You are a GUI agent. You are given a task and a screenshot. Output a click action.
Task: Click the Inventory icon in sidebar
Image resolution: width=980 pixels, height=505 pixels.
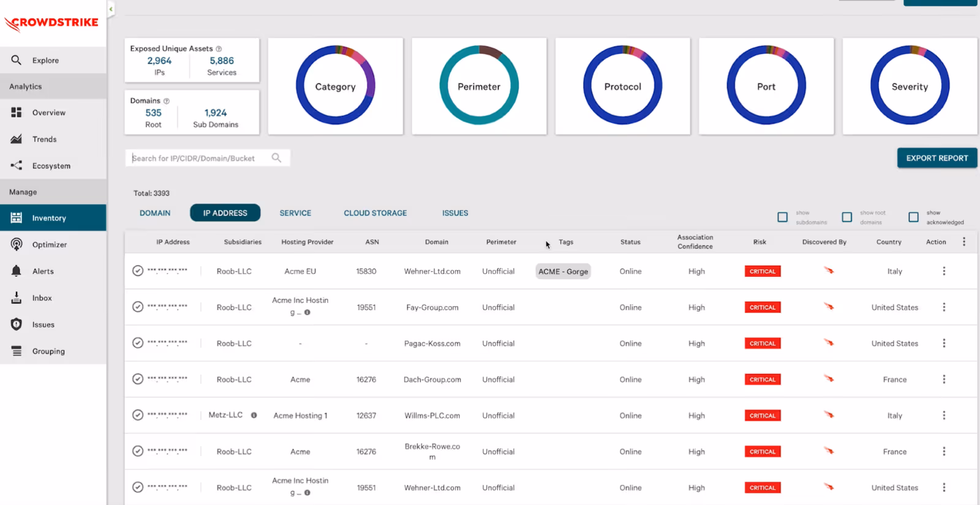[17, 218]
